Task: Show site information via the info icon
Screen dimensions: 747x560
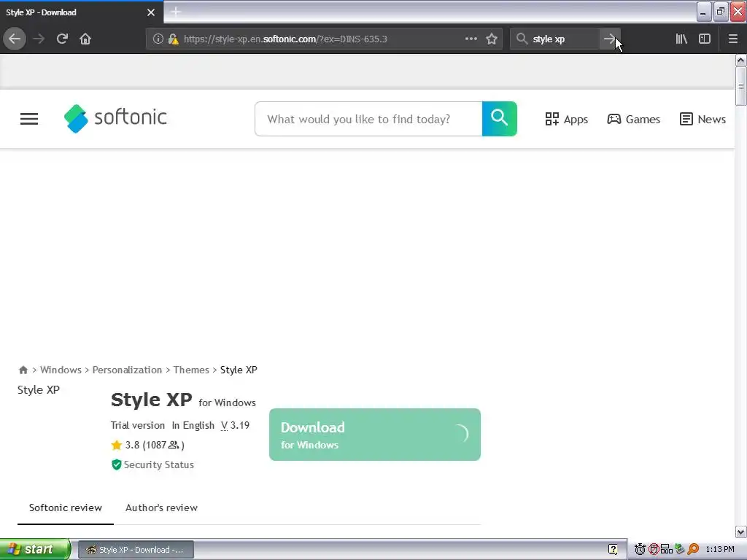Action: pyautogui.click(x=158, y=39)
